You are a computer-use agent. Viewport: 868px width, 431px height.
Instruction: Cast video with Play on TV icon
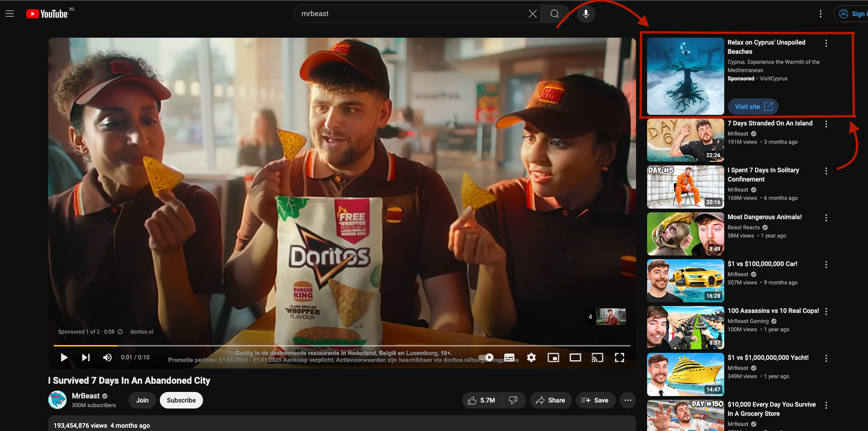click(597, 357)
